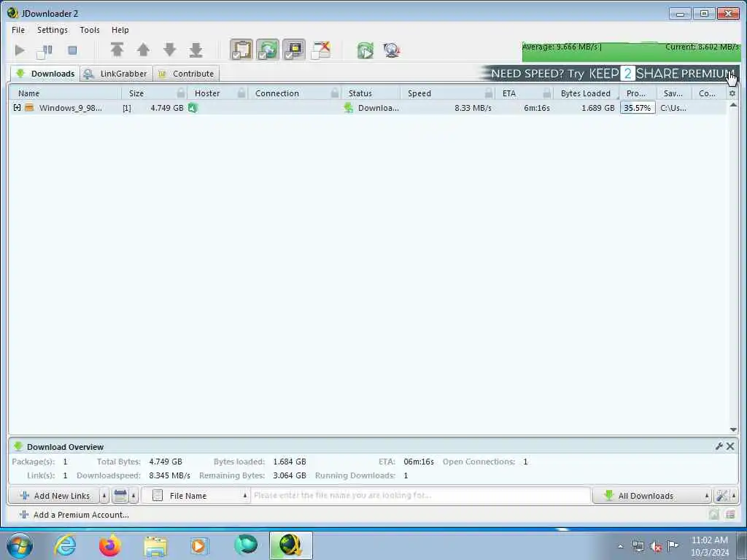Toggle lock icon on Speed column
The height and width of the screenshot is (560, 747).
click(x=489, y=93)
